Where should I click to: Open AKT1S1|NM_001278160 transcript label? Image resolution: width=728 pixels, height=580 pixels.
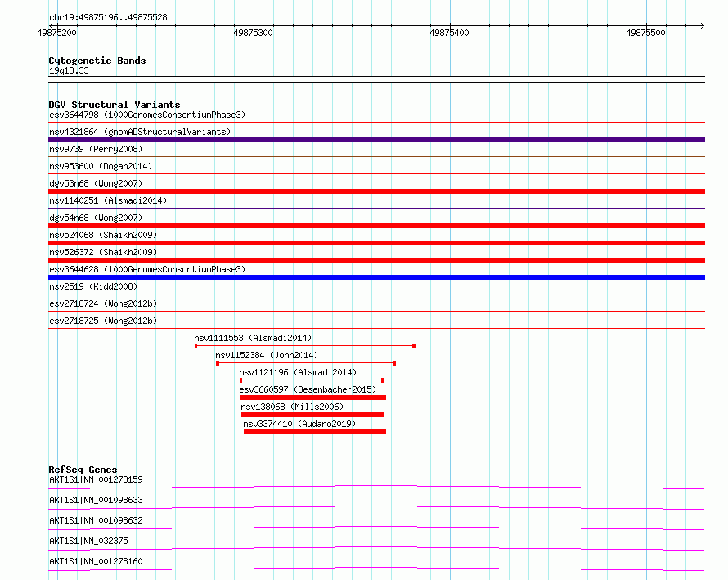pos(96,561)
